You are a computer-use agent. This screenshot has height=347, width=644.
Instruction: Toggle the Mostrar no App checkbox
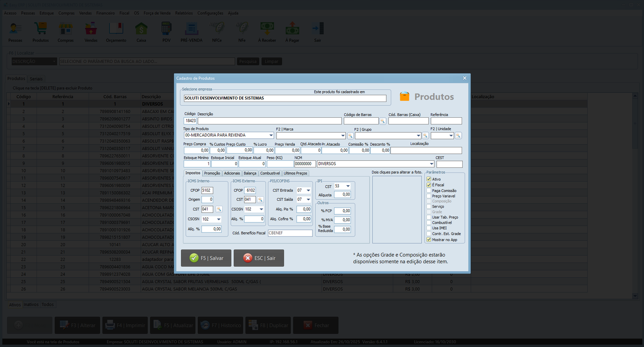point(429,239)
